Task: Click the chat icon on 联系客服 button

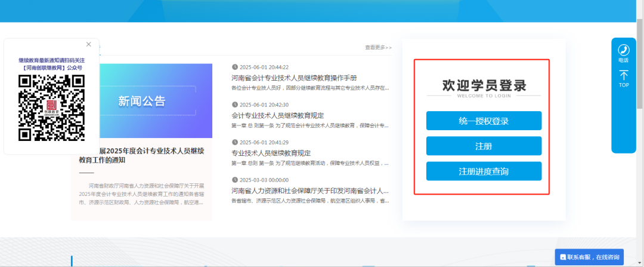Action: [562, 257]
